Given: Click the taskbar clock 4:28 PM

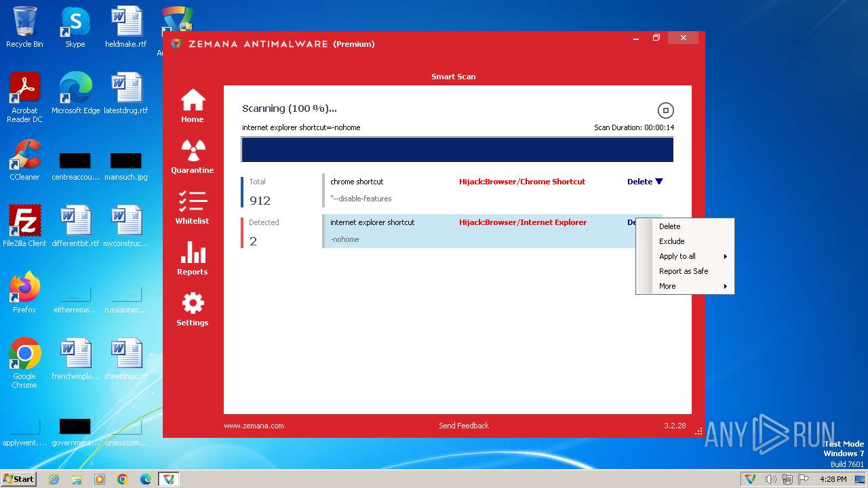Looking at the screenshot, I should (833, 479).
